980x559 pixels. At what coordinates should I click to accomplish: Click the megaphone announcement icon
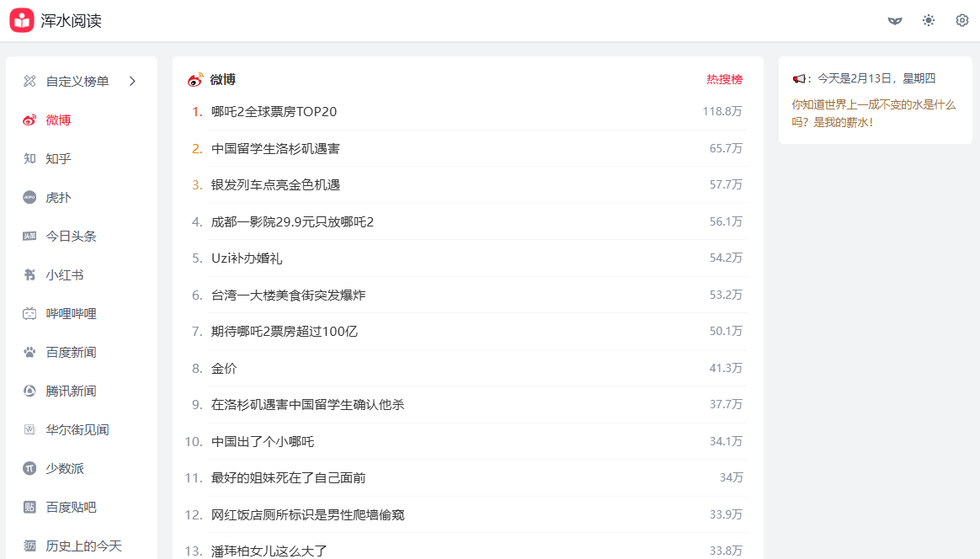(799, 79)
